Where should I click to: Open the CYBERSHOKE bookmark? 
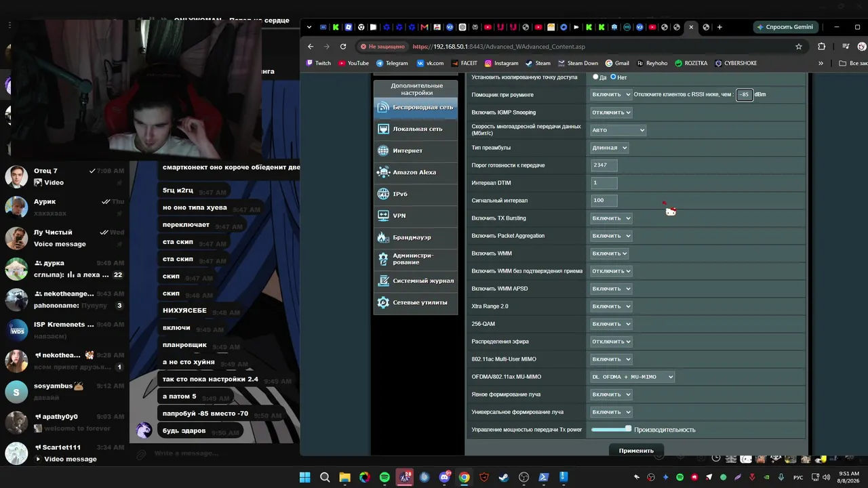[x=736, y=63]
